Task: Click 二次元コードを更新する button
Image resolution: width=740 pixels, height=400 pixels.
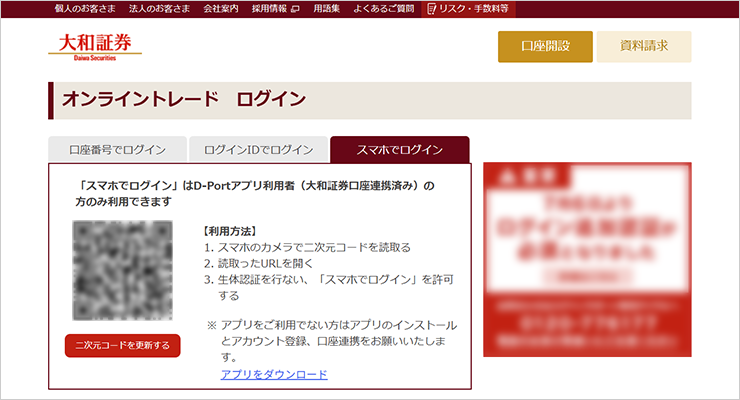Action: tap(123, 346)
